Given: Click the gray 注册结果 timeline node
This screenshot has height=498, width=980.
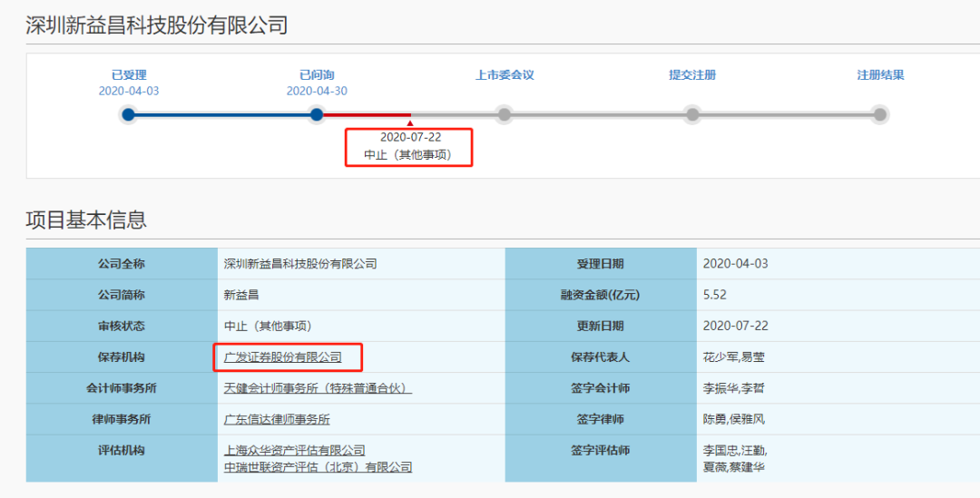Looking at the screenshot, I should (879, 114).
